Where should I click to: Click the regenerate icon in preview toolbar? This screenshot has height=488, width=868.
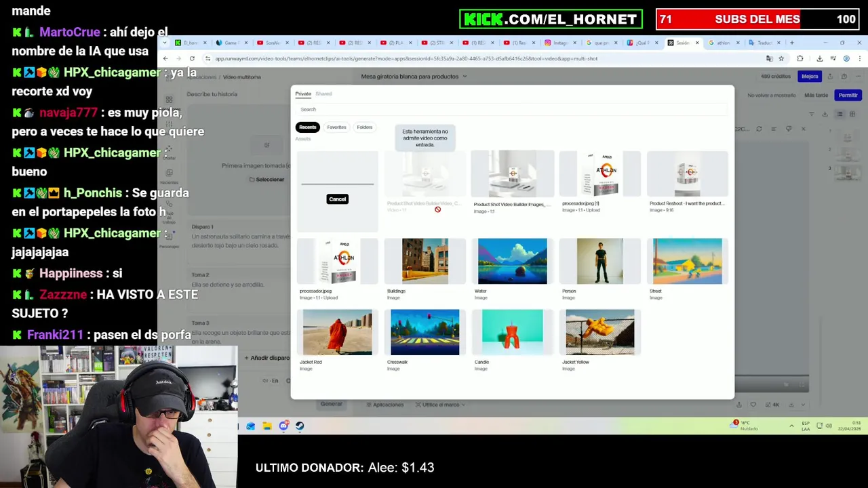point(759,129)
